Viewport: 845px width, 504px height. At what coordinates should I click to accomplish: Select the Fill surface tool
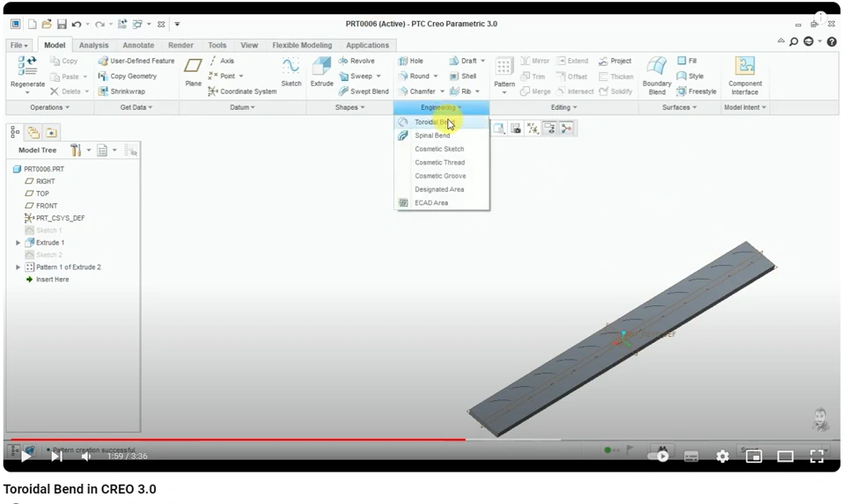687,61
